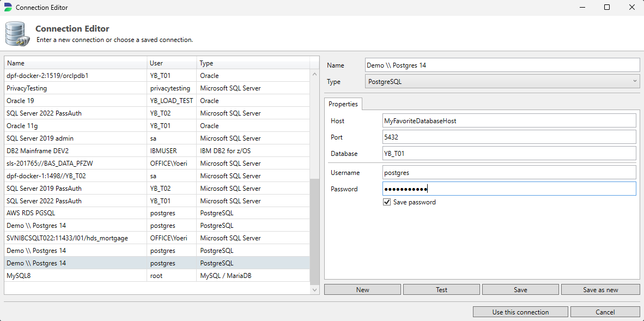Click the New button
The image size is (644, 321).
point(362,290)
